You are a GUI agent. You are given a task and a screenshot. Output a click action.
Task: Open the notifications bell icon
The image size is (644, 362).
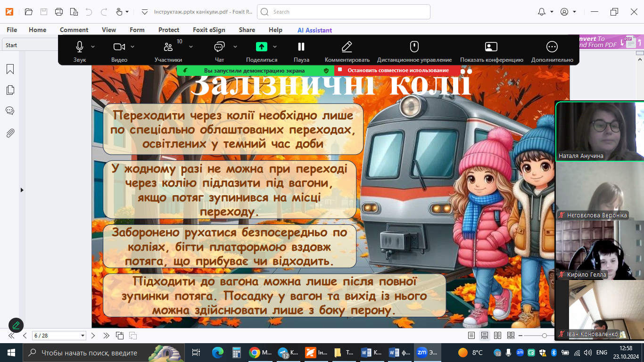pyautogui.click(x=542, y=12)
